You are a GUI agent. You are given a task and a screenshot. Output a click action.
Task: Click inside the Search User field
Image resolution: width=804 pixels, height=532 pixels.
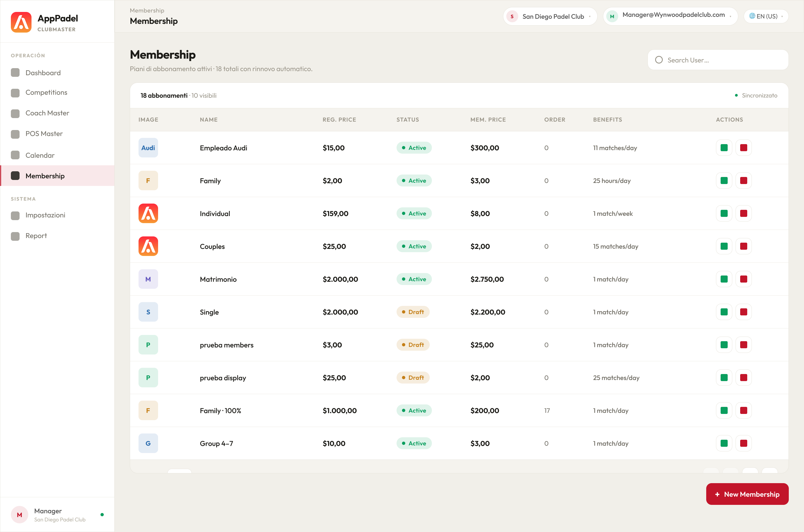pyautogui.click(x=718, y=60)
